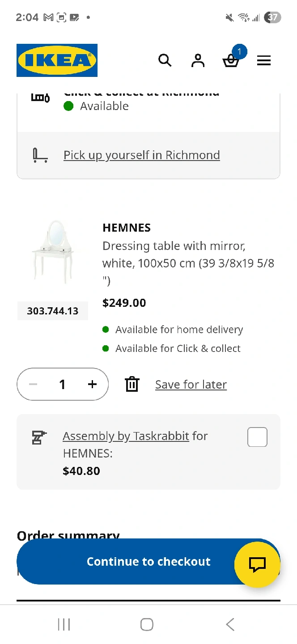Open Android recent apps button
The image size is (297, 644).
[64, 624]
